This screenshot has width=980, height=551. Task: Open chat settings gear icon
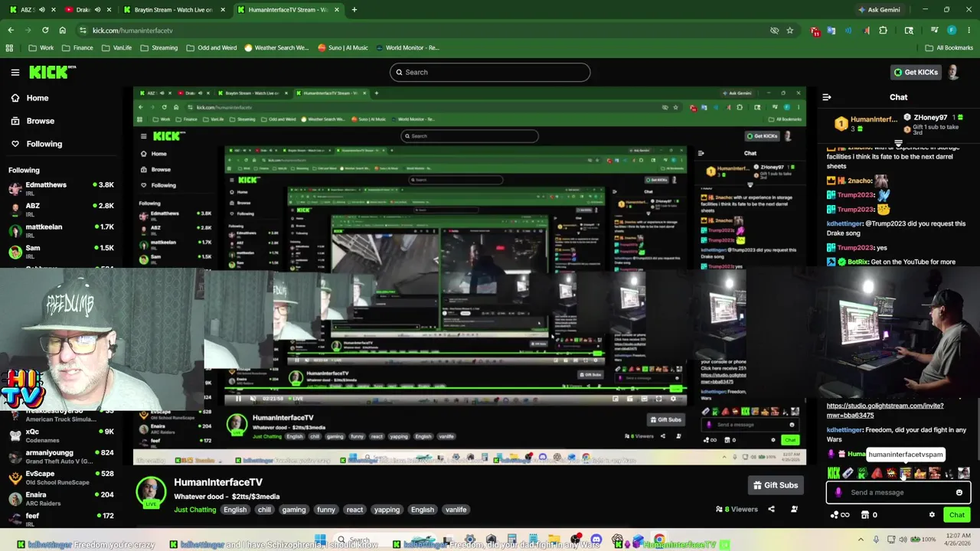(x=932, y=515)
